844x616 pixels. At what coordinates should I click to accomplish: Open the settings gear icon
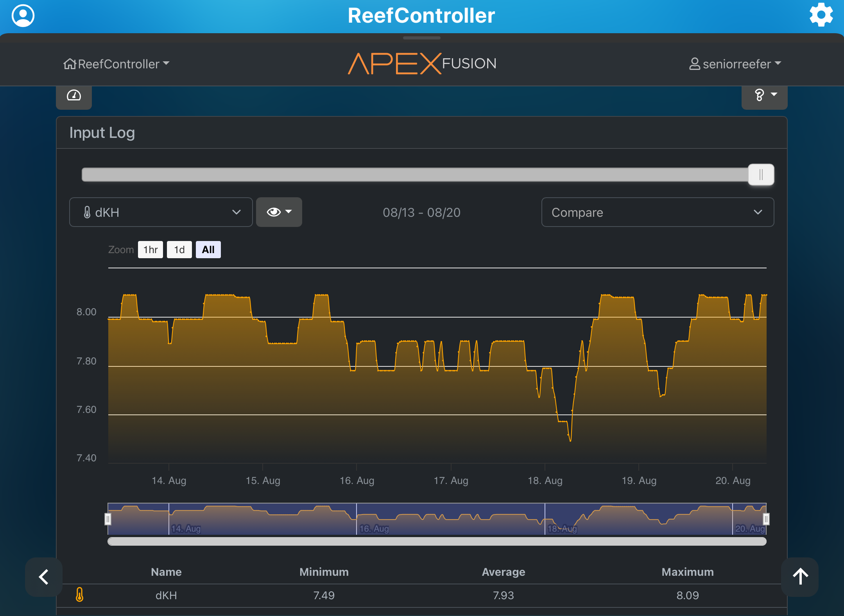coord(821,15)
